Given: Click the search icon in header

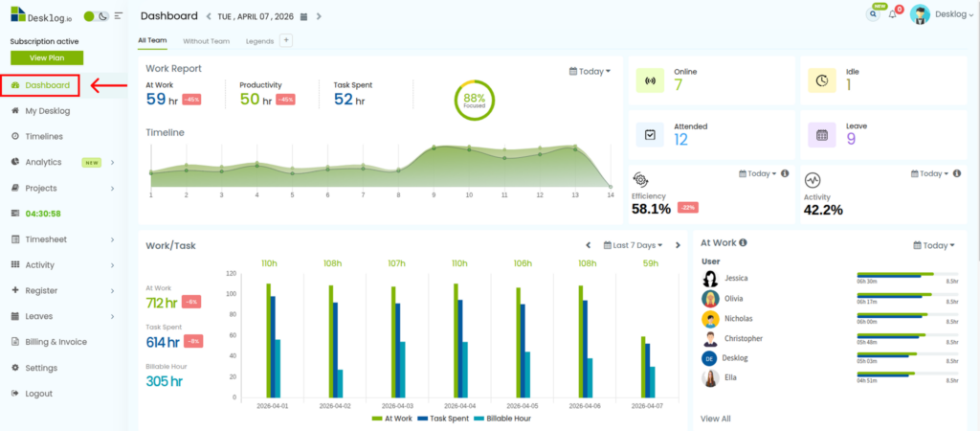Looking at the screenshot, I should (x=872, y=14).
